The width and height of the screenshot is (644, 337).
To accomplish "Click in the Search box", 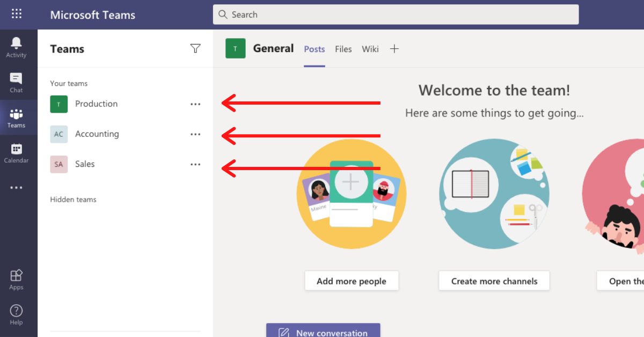I will 396,14.
